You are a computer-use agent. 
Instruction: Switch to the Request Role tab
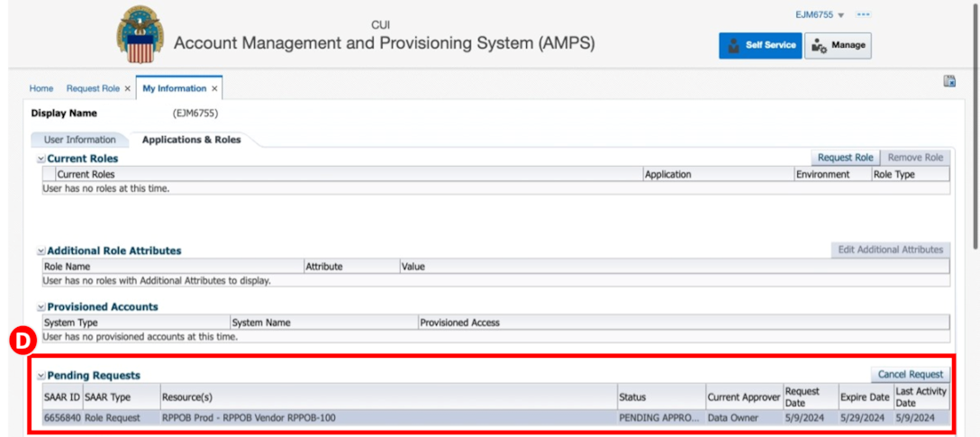(93, 89)
